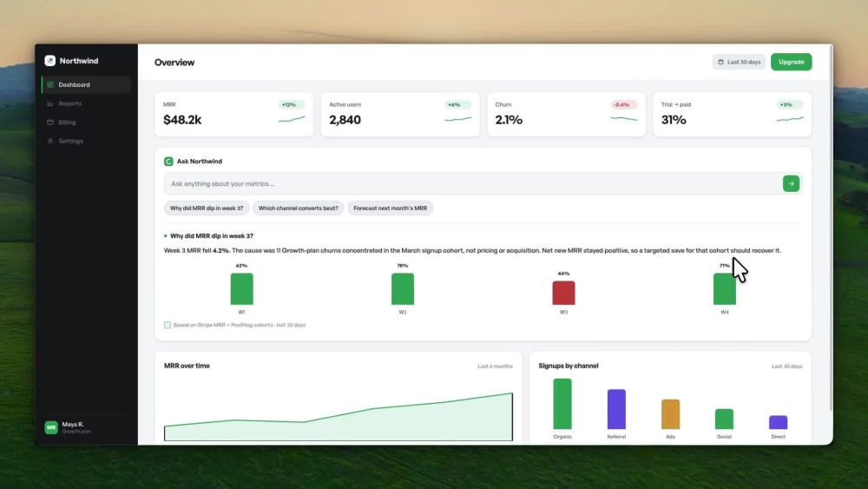Click the MRR over time title
868x489 pixels.
(x=187, y=366)
